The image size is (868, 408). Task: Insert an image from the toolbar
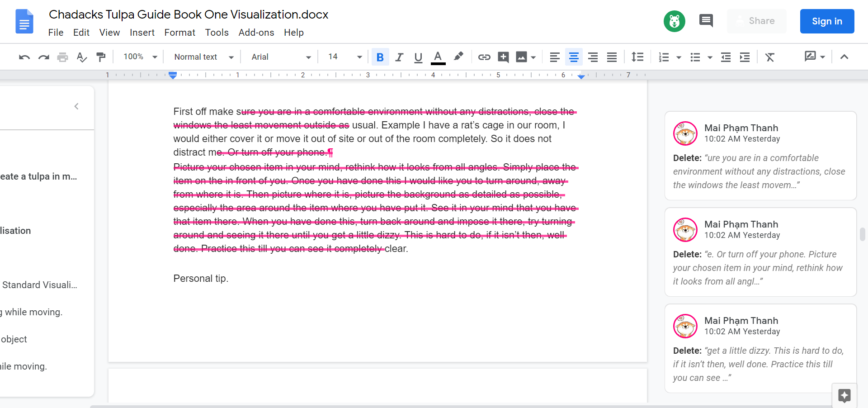[521, 57]
